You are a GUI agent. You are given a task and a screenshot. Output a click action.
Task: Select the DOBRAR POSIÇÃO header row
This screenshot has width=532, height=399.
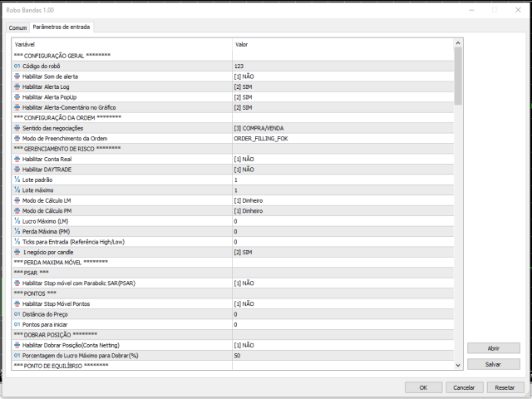(233, 335)
